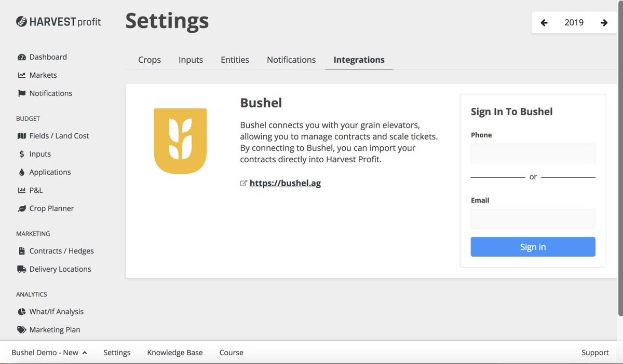Click the 2019 year label
The height and width of the screenshot is (364, 623).
pos(574,22)
